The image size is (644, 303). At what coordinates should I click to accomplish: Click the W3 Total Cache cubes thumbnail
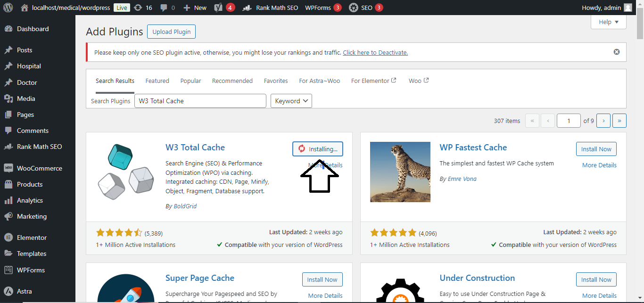coord(125,171)
